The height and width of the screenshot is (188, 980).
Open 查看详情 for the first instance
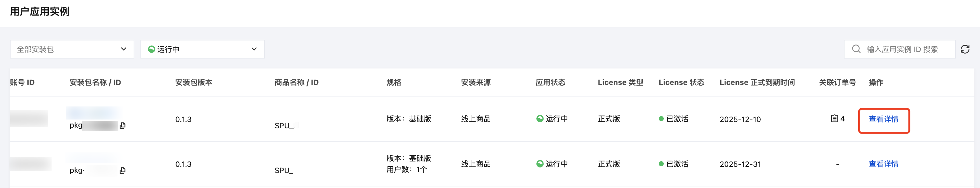click(883, 119)
